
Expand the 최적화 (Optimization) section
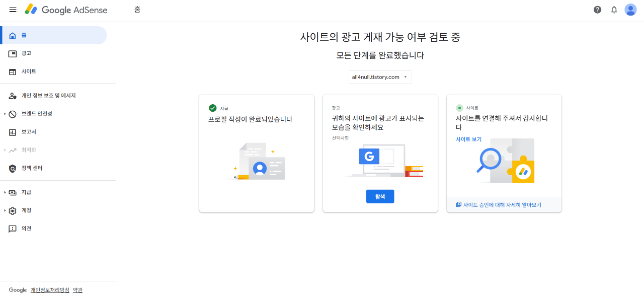click(13, 150)
